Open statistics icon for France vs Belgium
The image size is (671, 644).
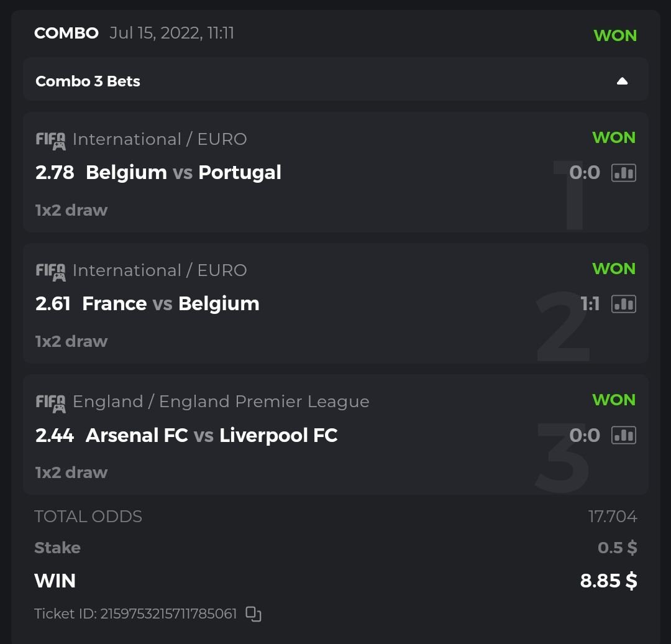(624, 303)
